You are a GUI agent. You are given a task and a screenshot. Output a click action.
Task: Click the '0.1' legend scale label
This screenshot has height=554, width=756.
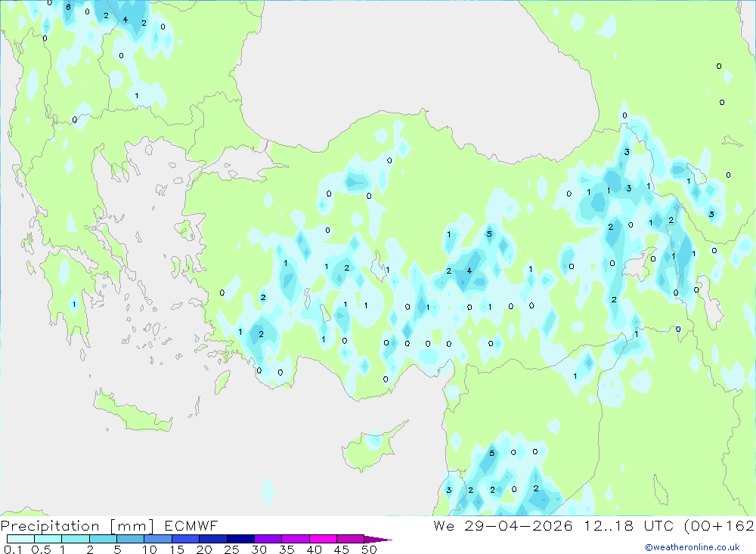coord(13,549)
